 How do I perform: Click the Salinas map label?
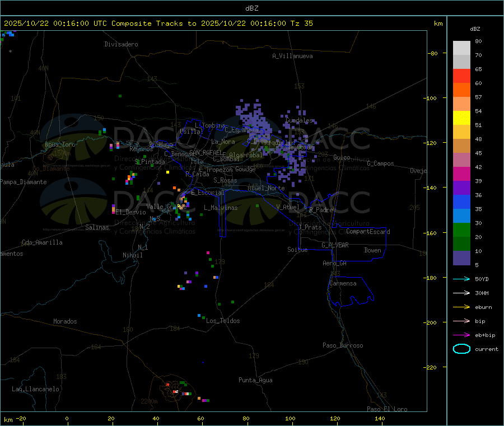(97, 227)
